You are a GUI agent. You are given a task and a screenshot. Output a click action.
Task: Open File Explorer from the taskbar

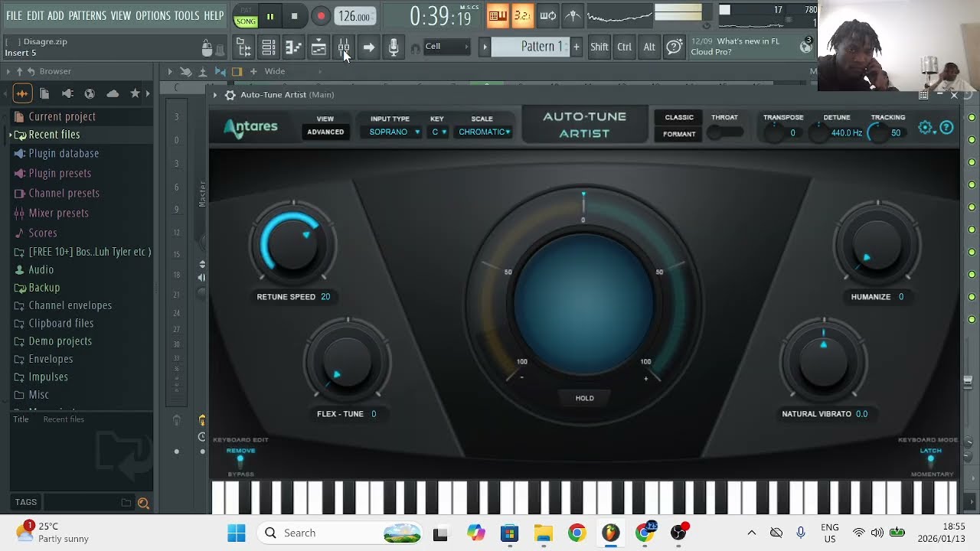543,533
